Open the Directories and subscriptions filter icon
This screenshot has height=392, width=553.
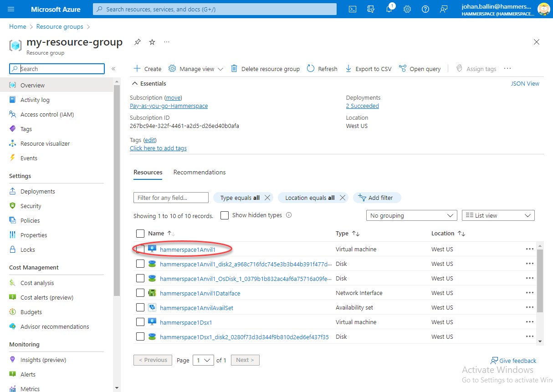(x=371, y=9)
